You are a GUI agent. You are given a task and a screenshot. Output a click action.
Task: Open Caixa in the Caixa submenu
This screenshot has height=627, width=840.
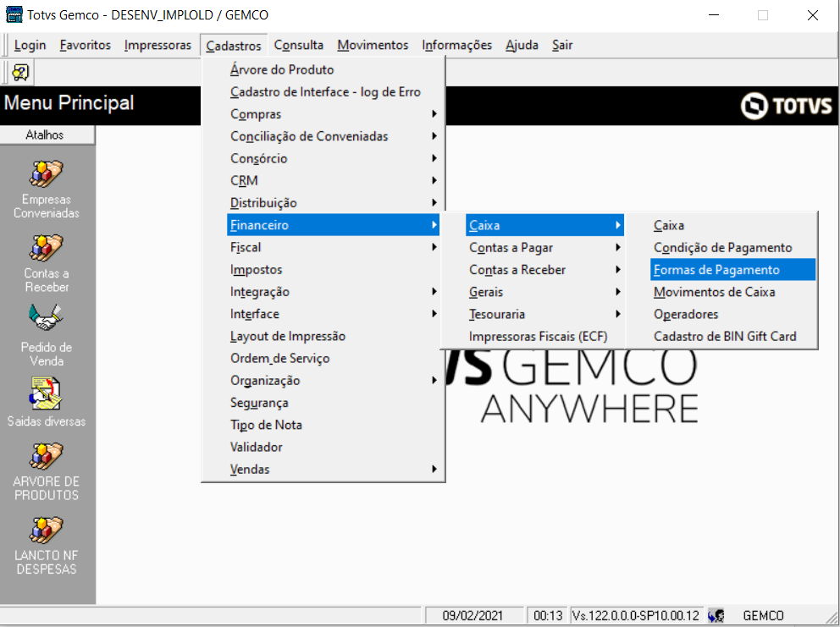732,225
